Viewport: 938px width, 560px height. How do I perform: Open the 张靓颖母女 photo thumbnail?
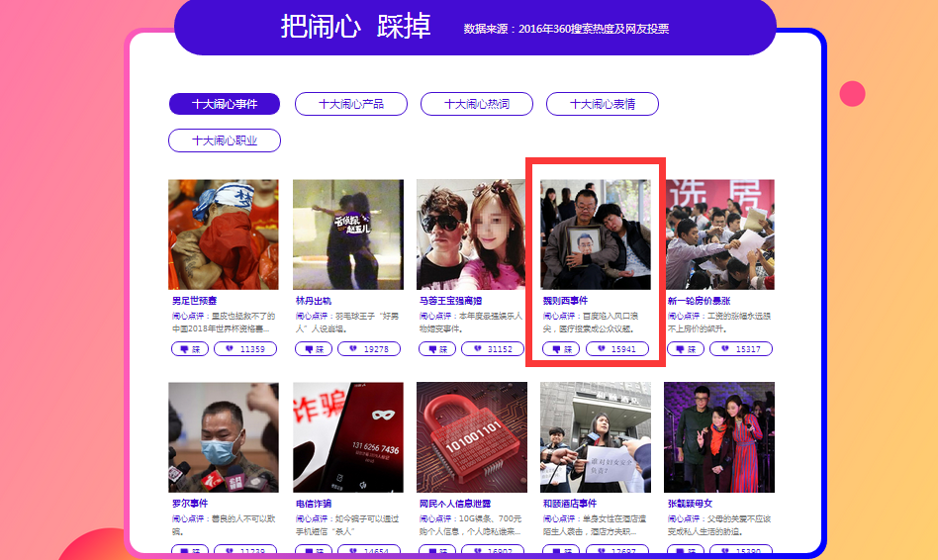(x=719, y=437)
